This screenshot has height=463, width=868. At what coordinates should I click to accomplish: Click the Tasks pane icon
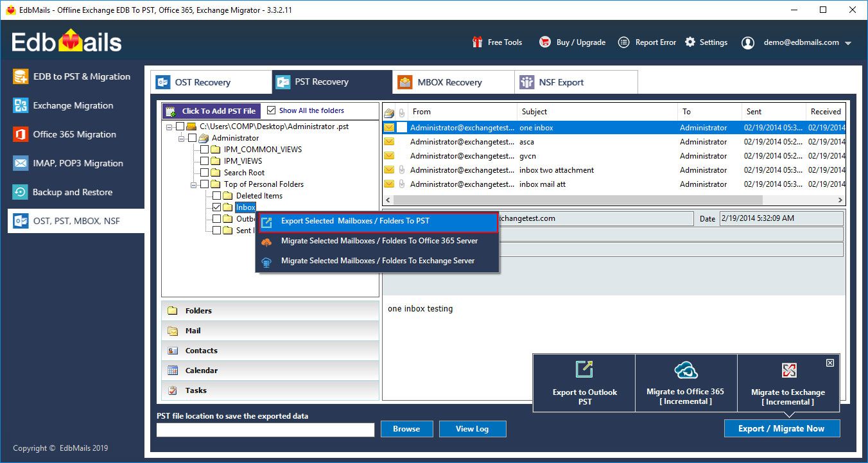[172, 390]
